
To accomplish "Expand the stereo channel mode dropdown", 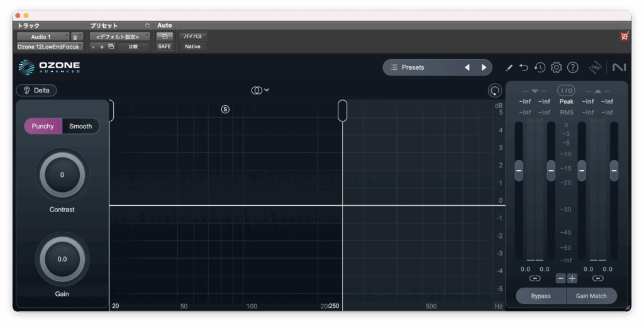I will [x=260, y=90].
